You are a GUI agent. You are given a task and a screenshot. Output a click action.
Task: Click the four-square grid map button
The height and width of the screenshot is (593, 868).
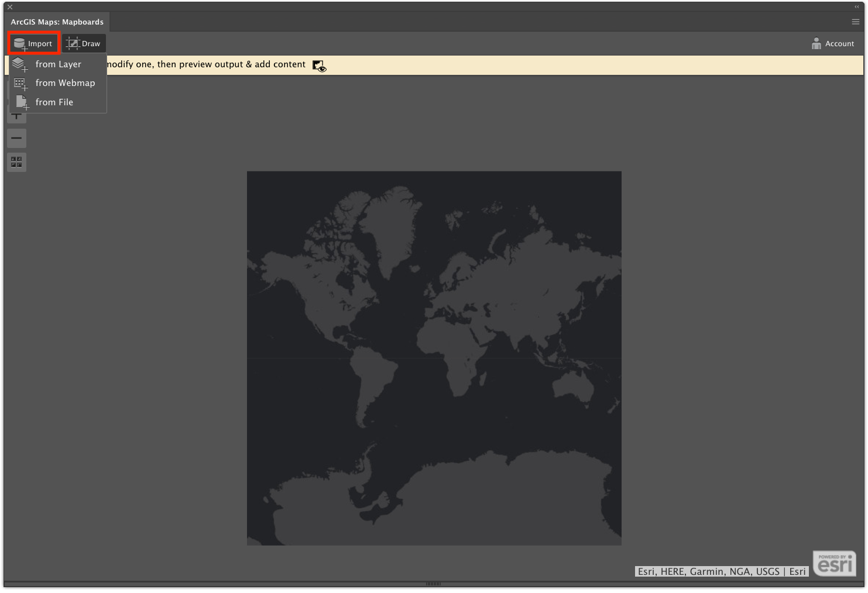coord(16,162)
